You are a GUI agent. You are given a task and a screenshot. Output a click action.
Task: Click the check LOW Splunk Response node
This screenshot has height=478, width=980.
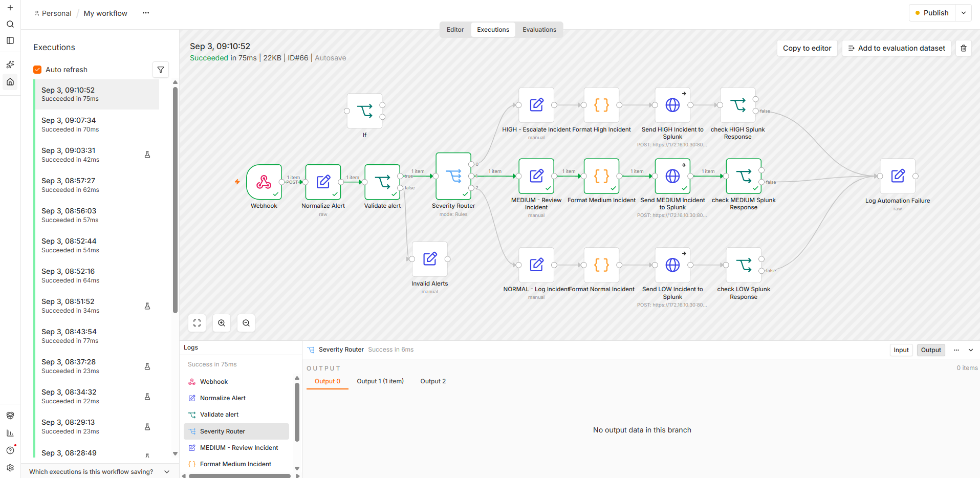coord(744,265)
